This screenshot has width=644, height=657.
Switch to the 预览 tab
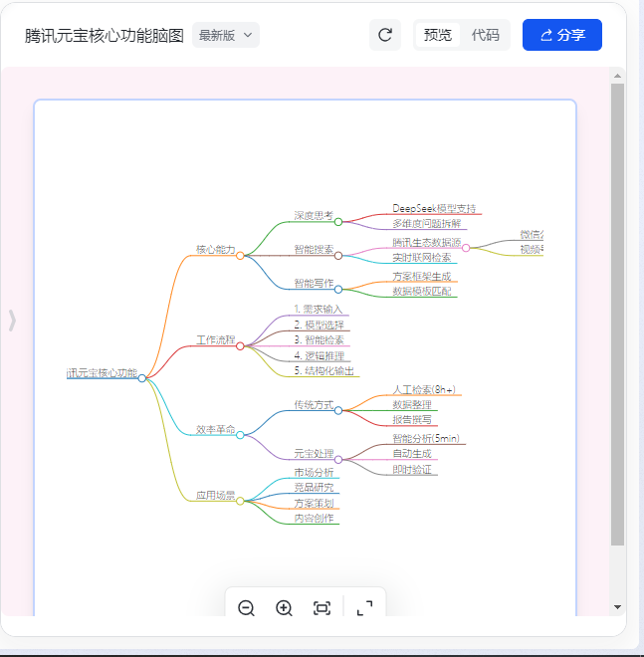438,35
